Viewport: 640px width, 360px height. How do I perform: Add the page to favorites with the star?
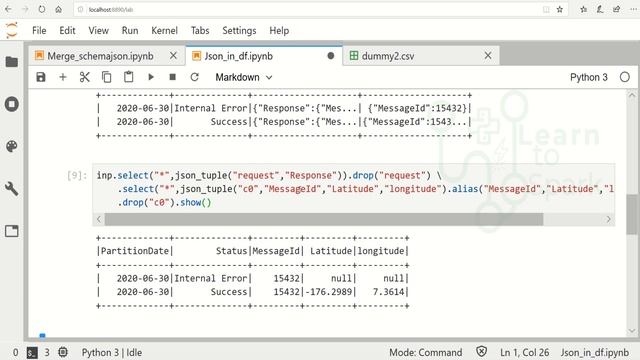click(560, 9)
